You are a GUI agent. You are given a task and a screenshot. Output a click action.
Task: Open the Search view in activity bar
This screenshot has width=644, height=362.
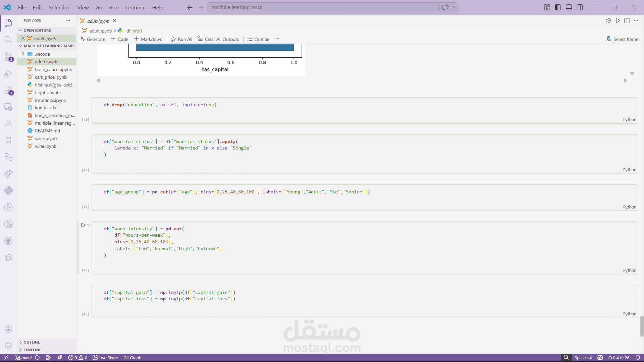pos(8,40)
